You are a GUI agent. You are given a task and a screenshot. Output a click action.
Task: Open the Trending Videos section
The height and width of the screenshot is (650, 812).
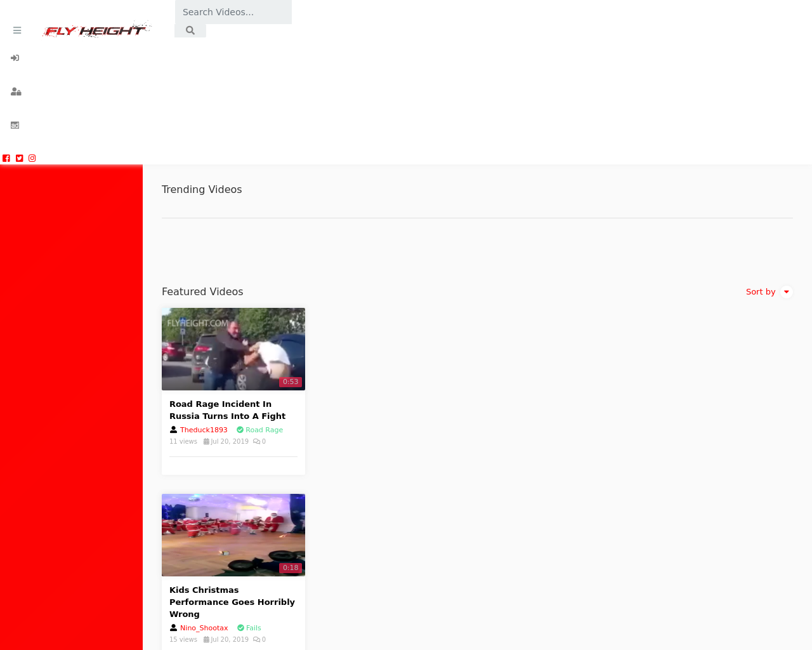(202, 188)
